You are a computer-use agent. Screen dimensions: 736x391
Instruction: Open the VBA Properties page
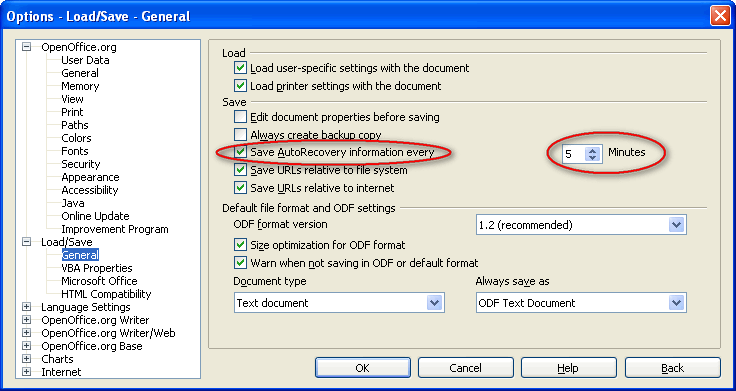tap(97, 268)
